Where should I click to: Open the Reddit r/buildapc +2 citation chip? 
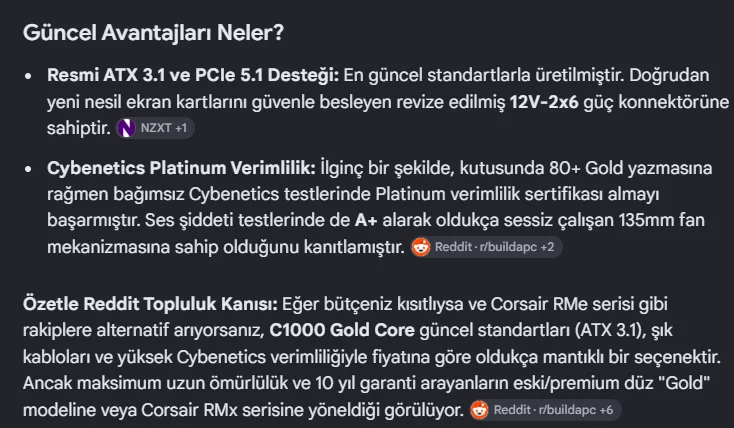[486, 247]
